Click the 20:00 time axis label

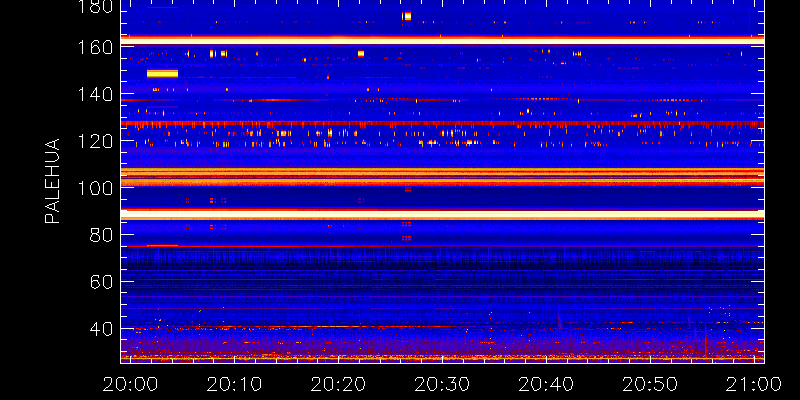[x=130, y=384]
